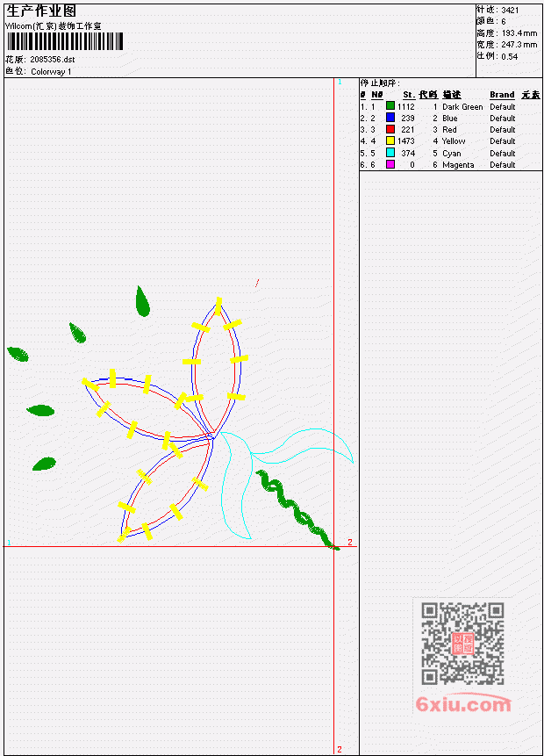Click the Wilcom studio name text
Image resolution: width=544 pixels, height=756 pixels.
[x=53, y=26]
